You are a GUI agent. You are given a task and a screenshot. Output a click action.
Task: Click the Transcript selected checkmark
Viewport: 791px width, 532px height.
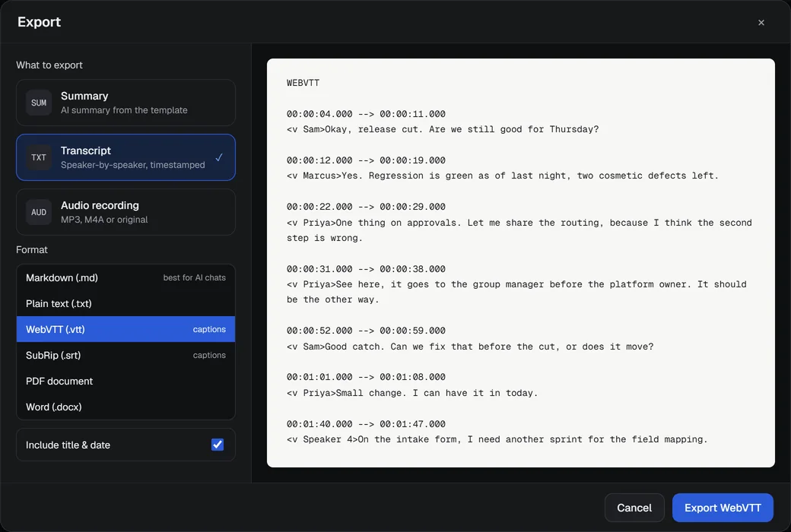pyautogui.click(x=219, y=157)
